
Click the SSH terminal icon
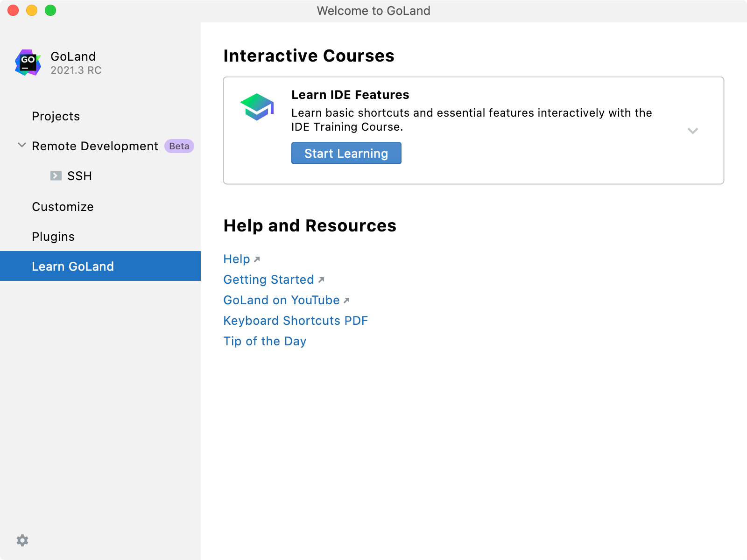(56, 176)
